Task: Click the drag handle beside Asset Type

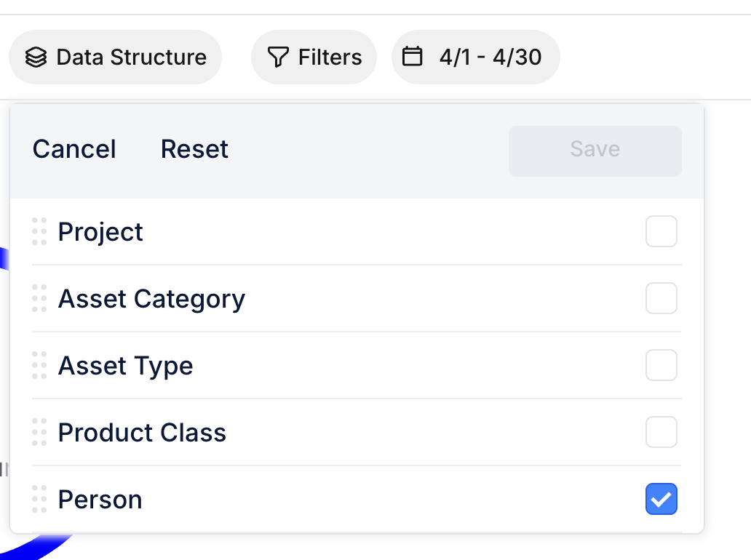Action: click(x=39, y=365)
